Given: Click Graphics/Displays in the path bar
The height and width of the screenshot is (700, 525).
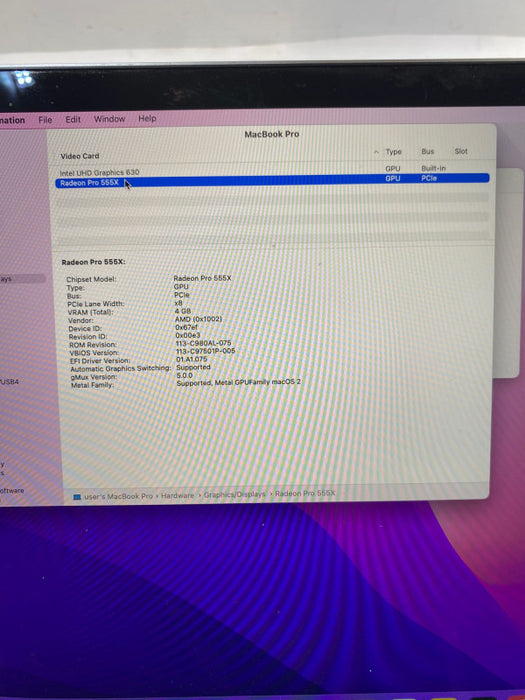Looking at the screenshot, I should tap(234, 494).
